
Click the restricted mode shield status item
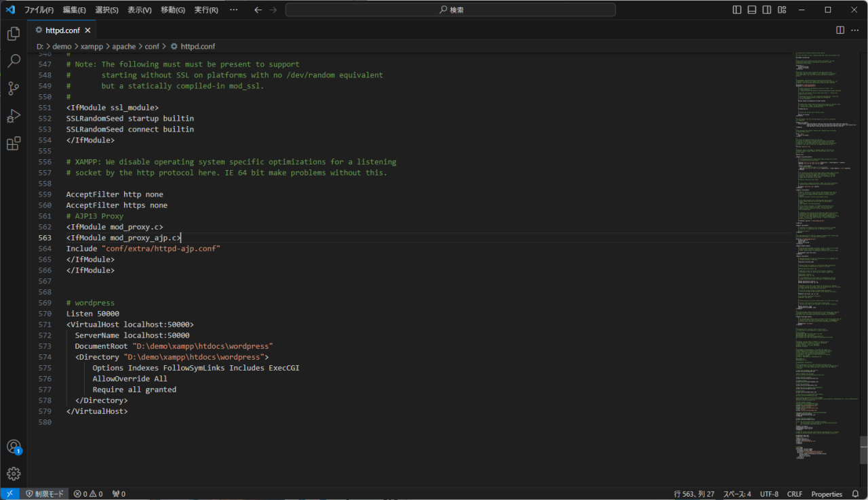(45, 494)
